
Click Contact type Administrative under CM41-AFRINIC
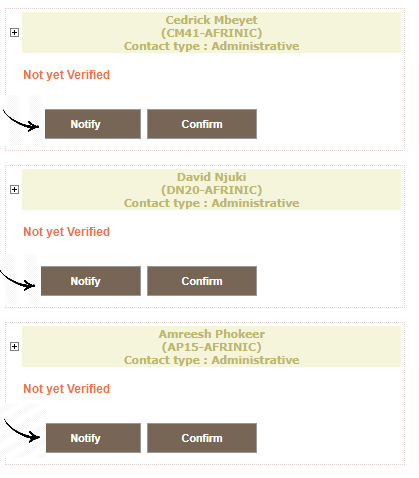tap(211, 46)
